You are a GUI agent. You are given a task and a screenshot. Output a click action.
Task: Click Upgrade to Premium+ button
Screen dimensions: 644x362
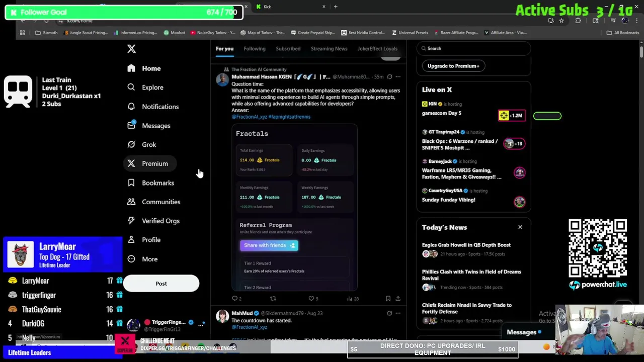(453, 66)
